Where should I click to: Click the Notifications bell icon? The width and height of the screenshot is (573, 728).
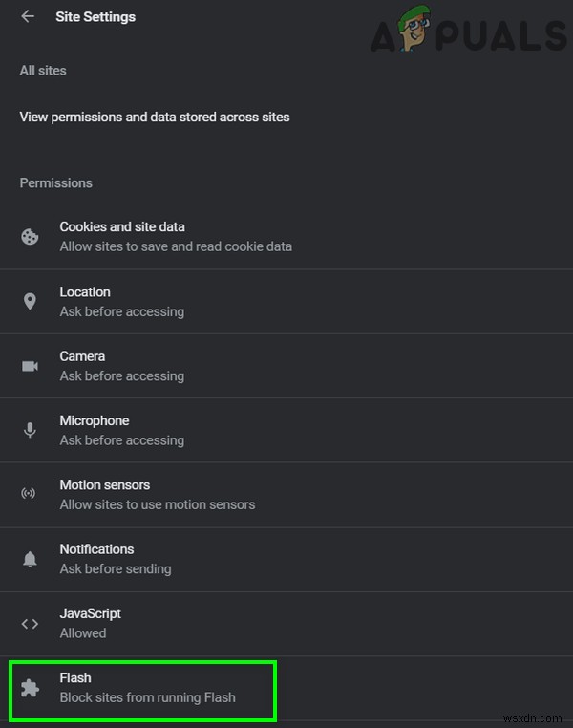(x=30, y=559)
